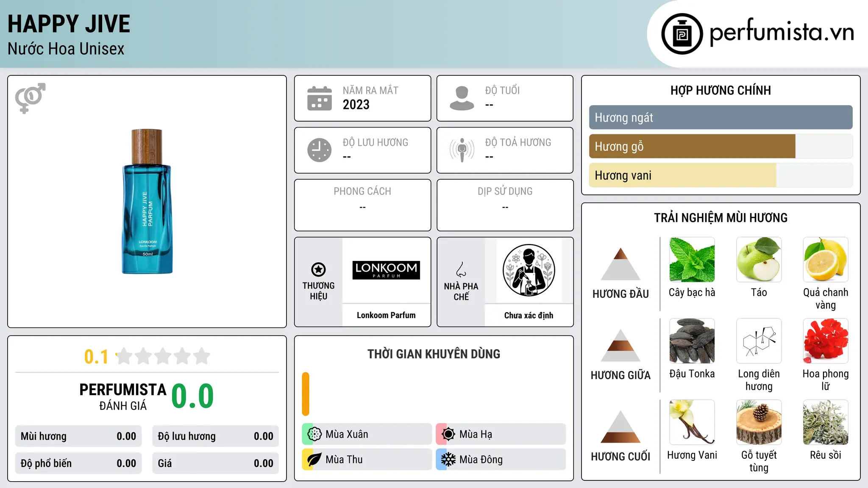The image size is (868, 488).
Task: Open the Long diên hương molecule image
Action: 759,341
